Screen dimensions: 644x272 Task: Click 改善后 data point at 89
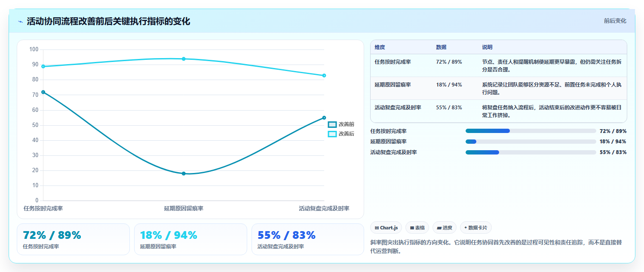(x=43, y=66)
